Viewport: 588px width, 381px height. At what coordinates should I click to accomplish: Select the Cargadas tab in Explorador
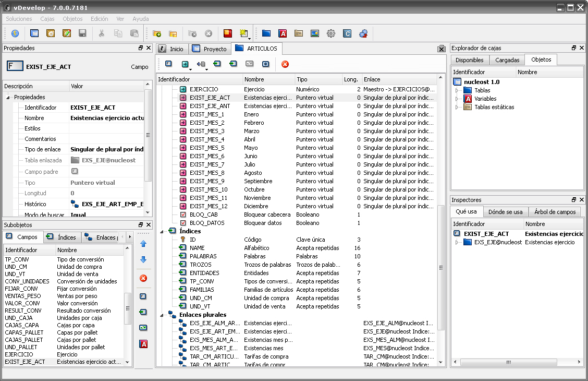click(507, 60)
